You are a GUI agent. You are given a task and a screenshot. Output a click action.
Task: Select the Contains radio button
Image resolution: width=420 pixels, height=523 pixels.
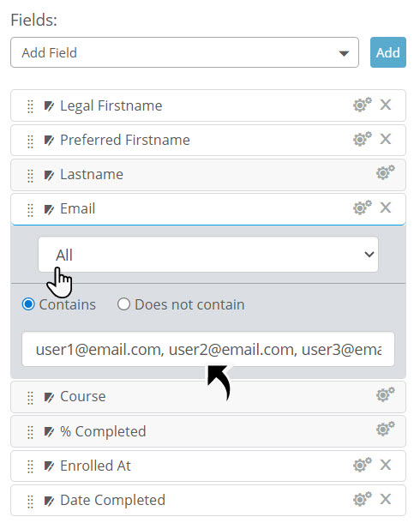(28, 304)
